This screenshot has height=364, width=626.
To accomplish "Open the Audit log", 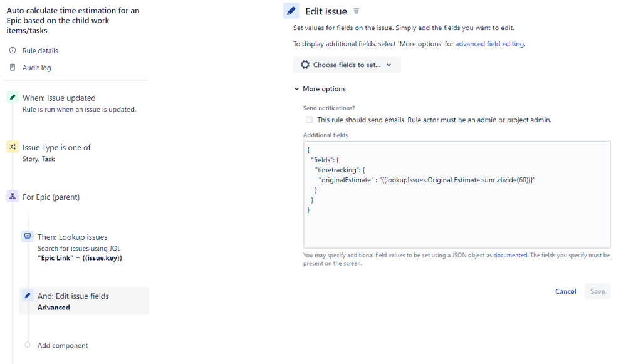I will [x=37, y=68].
